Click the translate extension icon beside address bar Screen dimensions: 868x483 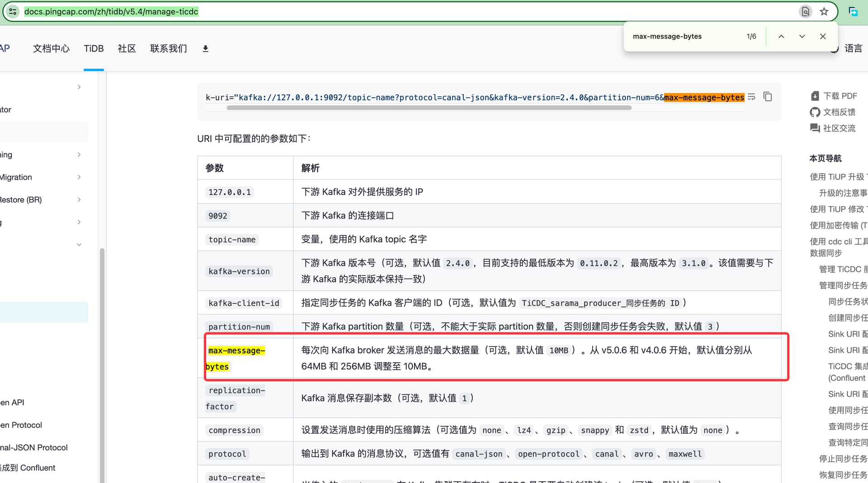(x=853, y=12)
